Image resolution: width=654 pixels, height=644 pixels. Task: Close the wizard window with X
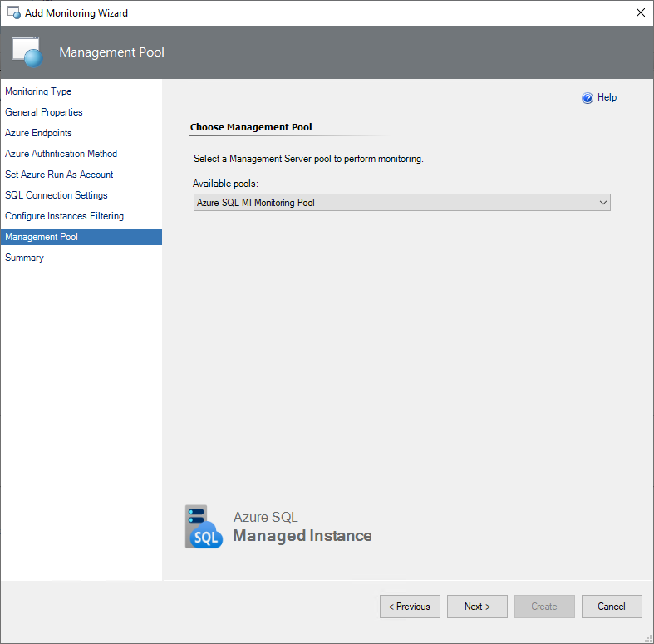pyautogui.click(x=640, y=12)
